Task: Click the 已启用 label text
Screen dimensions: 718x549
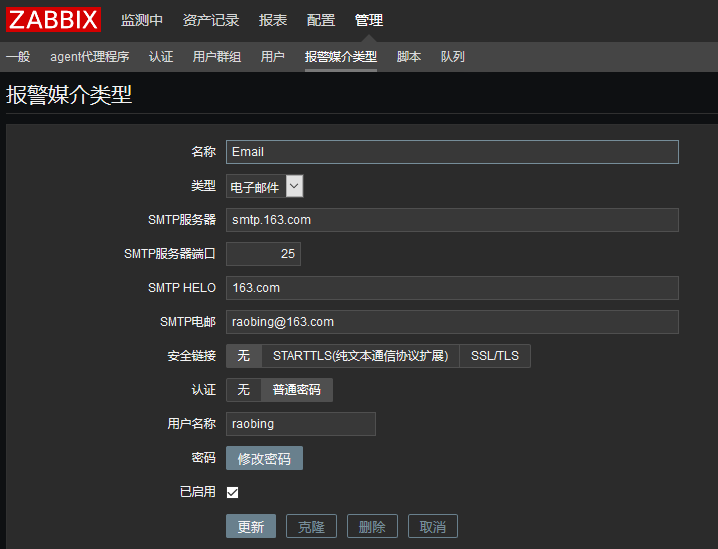Action: pos(197,492)
